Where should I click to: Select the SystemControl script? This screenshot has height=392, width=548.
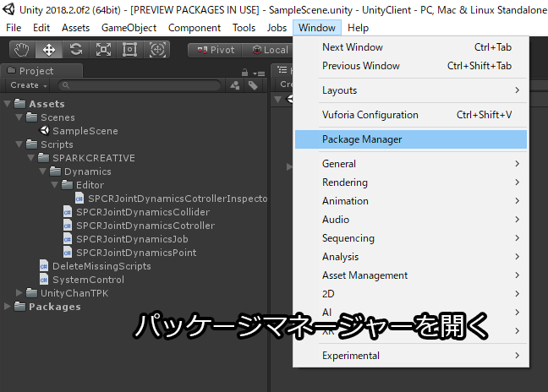coord(82,280)
